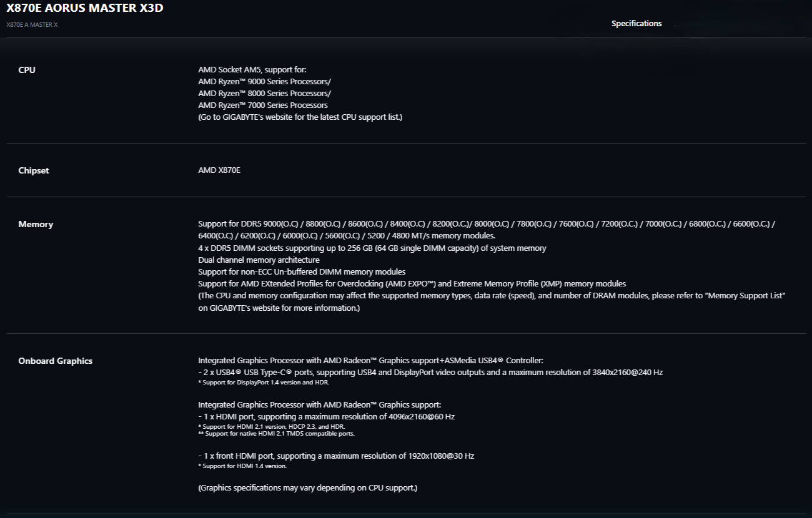Click the Memory section label
Screen dimensions: 812x518
(x=36, y=224)
